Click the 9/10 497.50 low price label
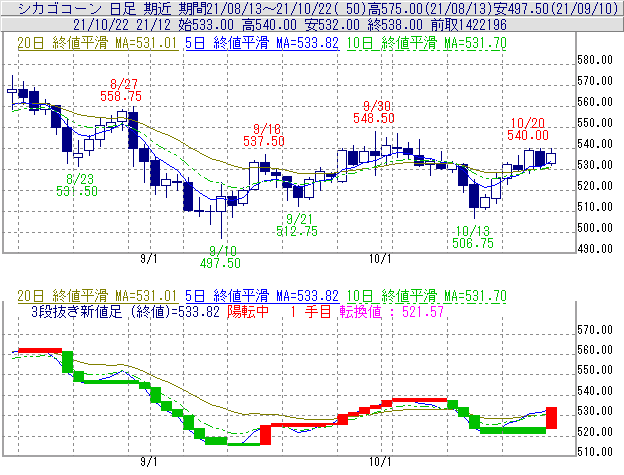Image resolution: width=624 pixels, height=475 pixels. (220, 257)
